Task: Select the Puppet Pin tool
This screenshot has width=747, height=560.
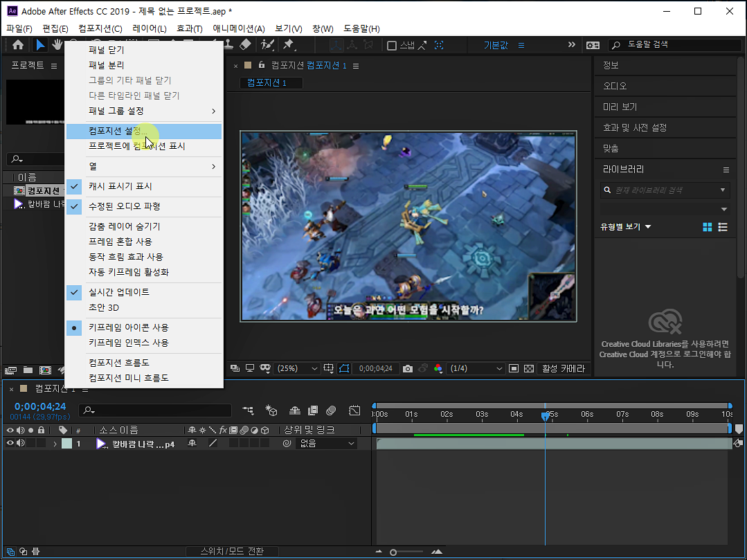Action: coord(289,45)
